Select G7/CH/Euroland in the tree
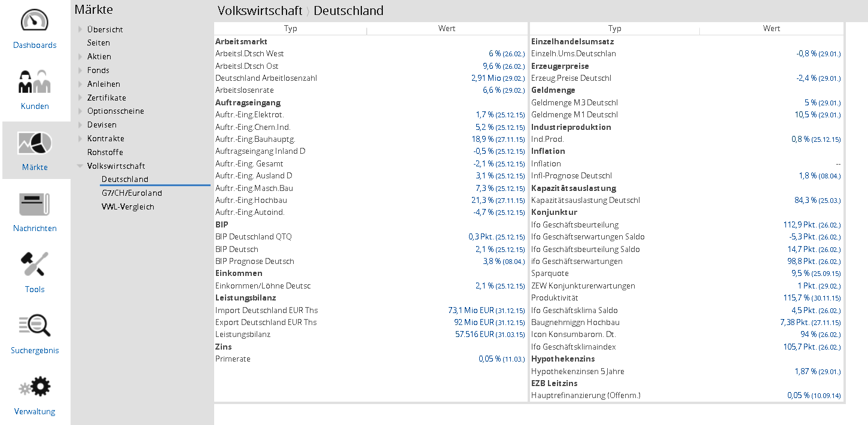 tap(132, 193)
